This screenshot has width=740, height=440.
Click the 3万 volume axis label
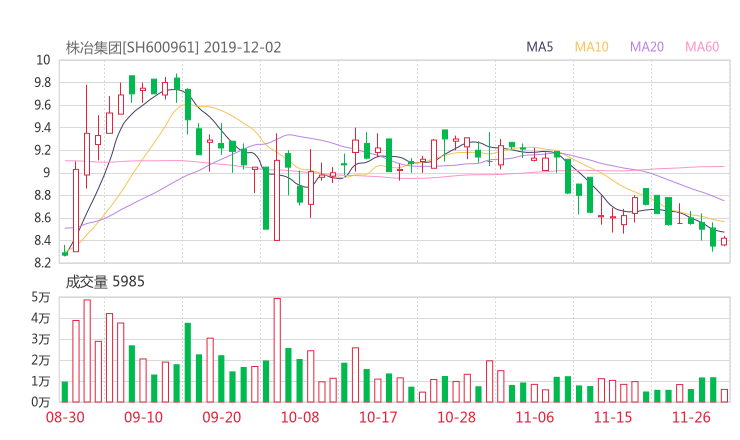click(x=41, y=339)
